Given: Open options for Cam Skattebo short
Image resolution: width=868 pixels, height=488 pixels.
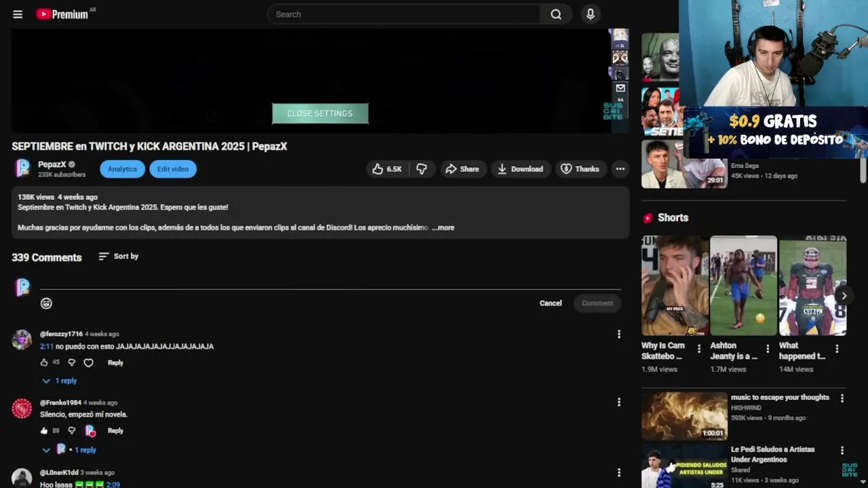Looking at the screenshot, I should click(x=699, y=348).
